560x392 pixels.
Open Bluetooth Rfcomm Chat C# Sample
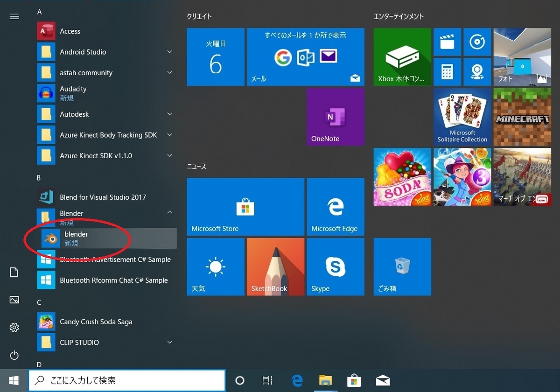(106, 280)
